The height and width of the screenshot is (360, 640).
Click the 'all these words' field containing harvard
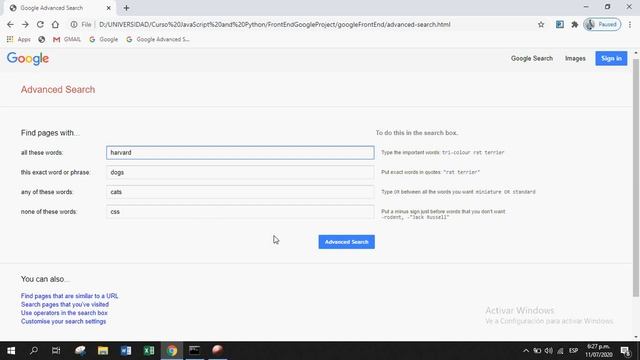click(240, 153)
